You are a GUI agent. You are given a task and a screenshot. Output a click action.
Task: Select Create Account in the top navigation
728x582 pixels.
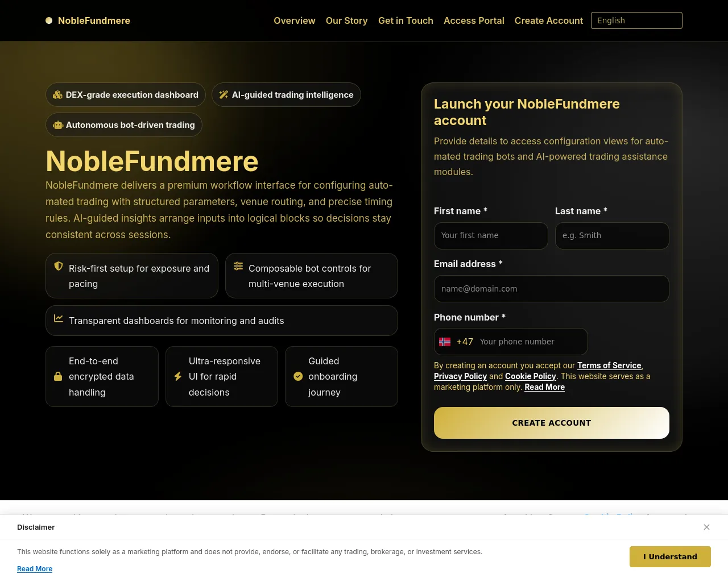tap(549, 20)
